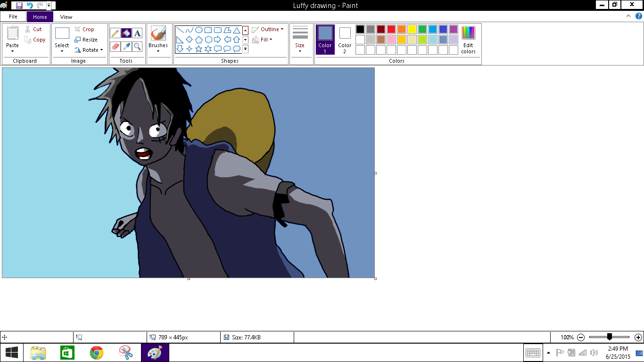Select the Fill with color bucket tool
Viewport: 644px width, 362px height.
point(126,33)
